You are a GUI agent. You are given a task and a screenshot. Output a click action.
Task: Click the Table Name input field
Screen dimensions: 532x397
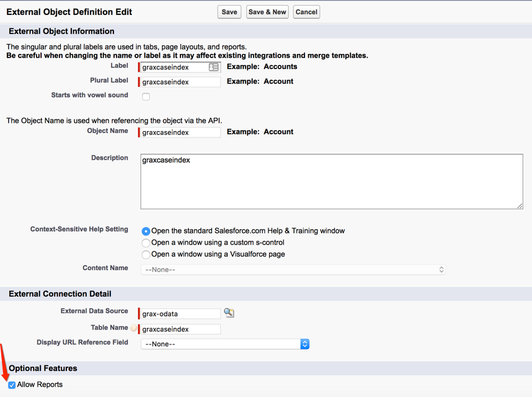180,329
